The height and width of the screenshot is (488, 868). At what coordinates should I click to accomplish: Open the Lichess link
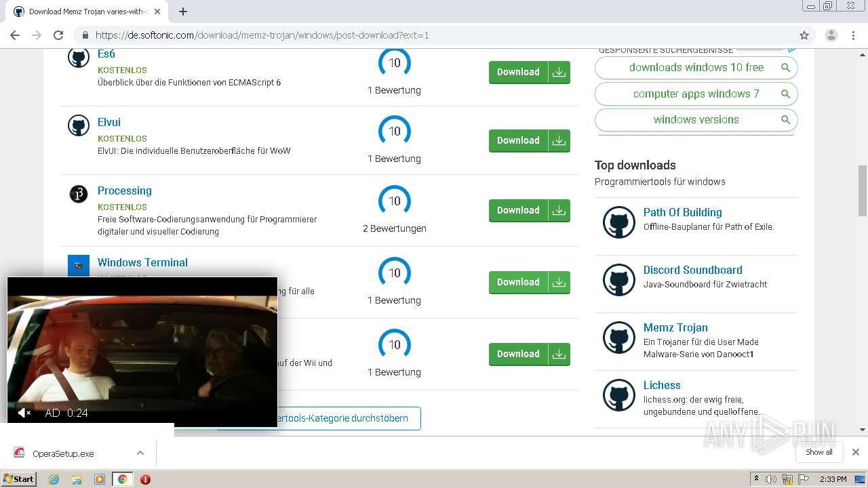[x=662, y=385]
